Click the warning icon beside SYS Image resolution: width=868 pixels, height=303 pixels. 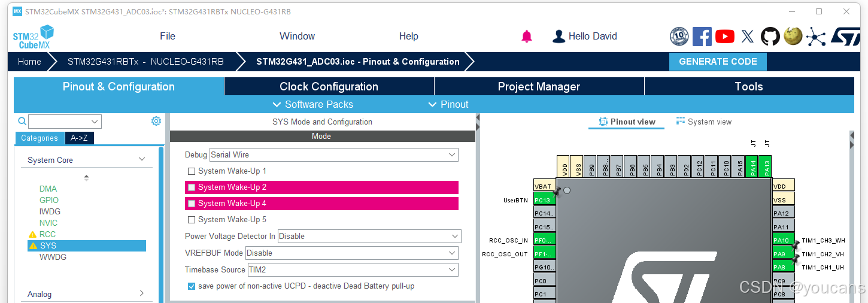tap(32, 246)
